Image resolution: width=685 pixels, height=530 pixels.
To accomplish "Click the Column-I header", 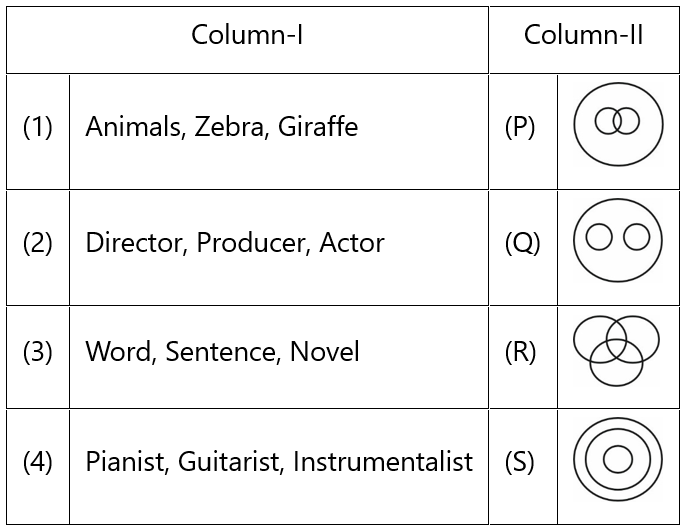I will [247, 37].
